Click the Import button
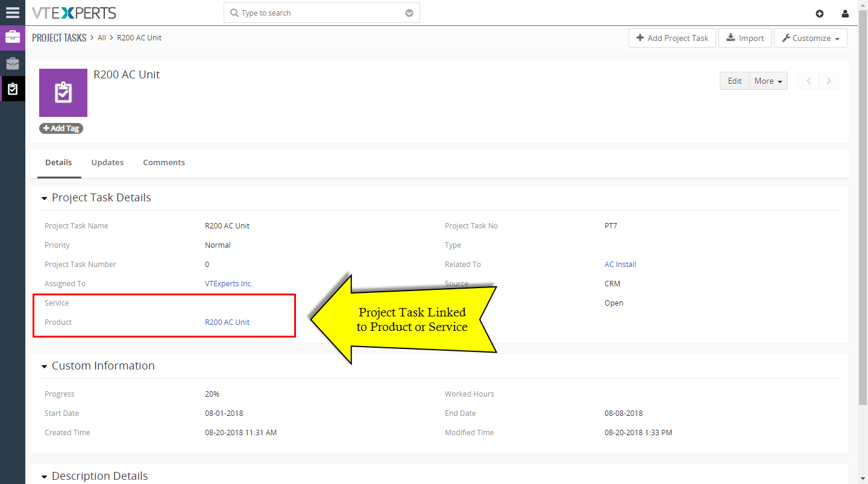 pyautogui.click(x=745, y=38)
